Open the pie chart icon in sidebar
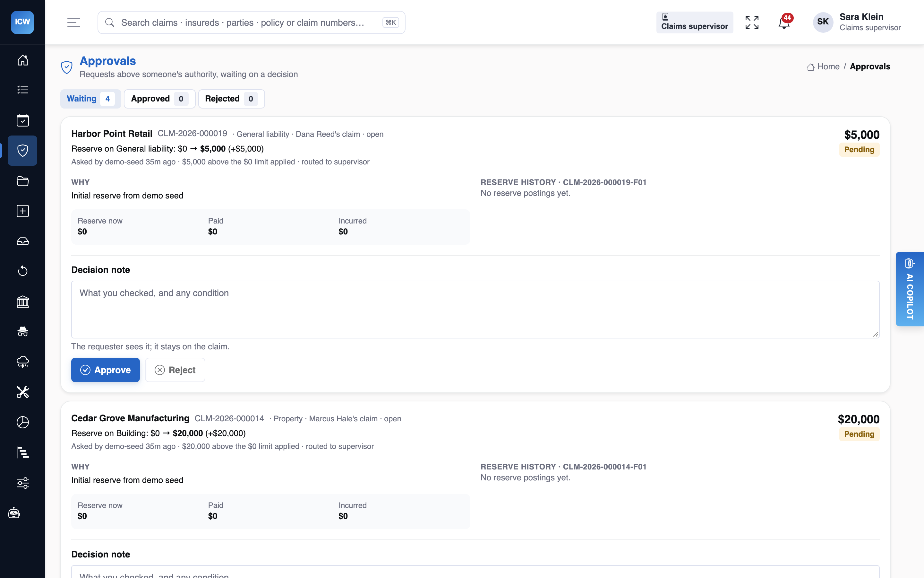924x578 pixels. pos(22,422)
